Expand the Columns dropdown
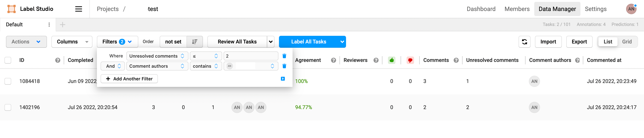The height and width of the screenshot is (138, 644). pyautogui.click(x=72, y=42)
